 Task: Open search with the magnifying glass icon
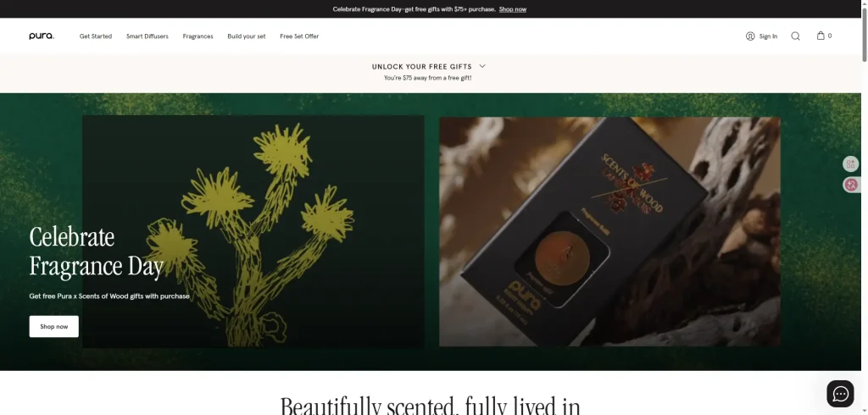(795, 36)
